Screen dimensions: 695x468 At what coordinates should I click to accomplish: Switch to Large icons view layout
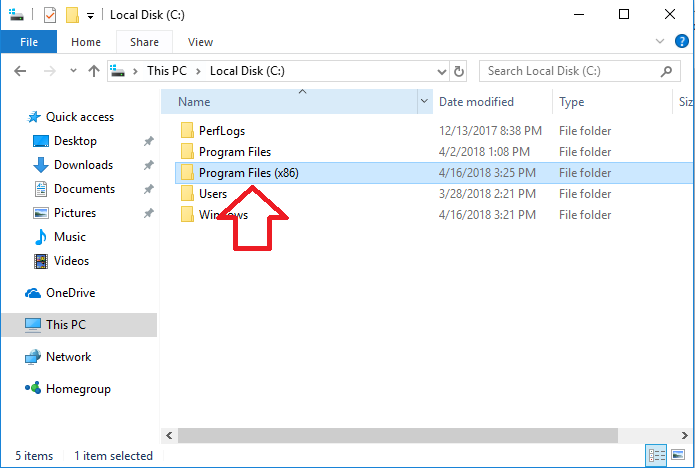click(678, 455)
